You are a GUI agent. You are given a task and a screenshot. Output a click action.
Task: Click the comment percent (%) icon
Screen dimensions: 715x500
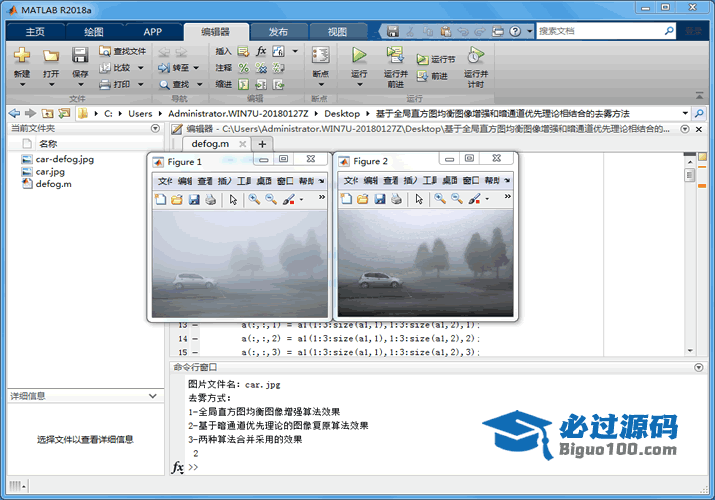coord(244,68)
